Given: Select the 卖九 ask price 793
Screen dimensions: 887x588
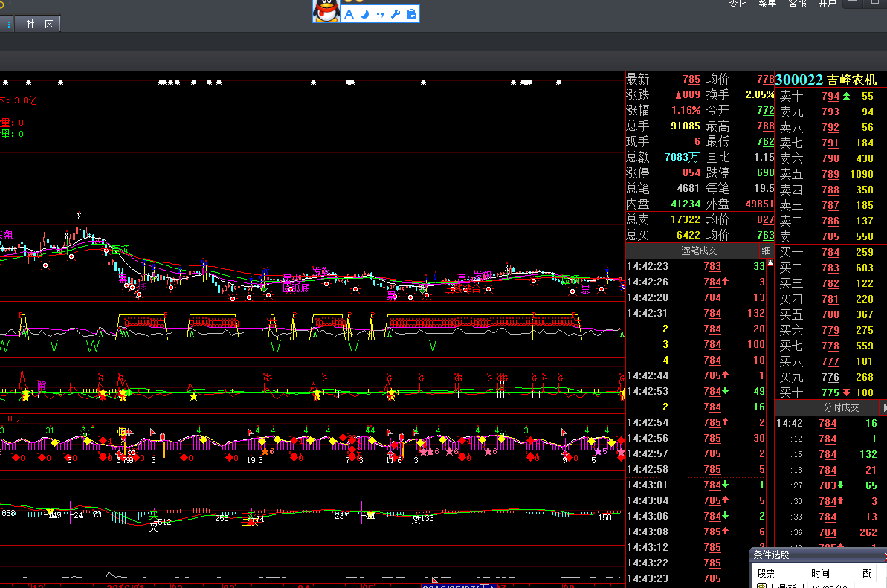Looking at the screenshot, I should pos(830,112).
